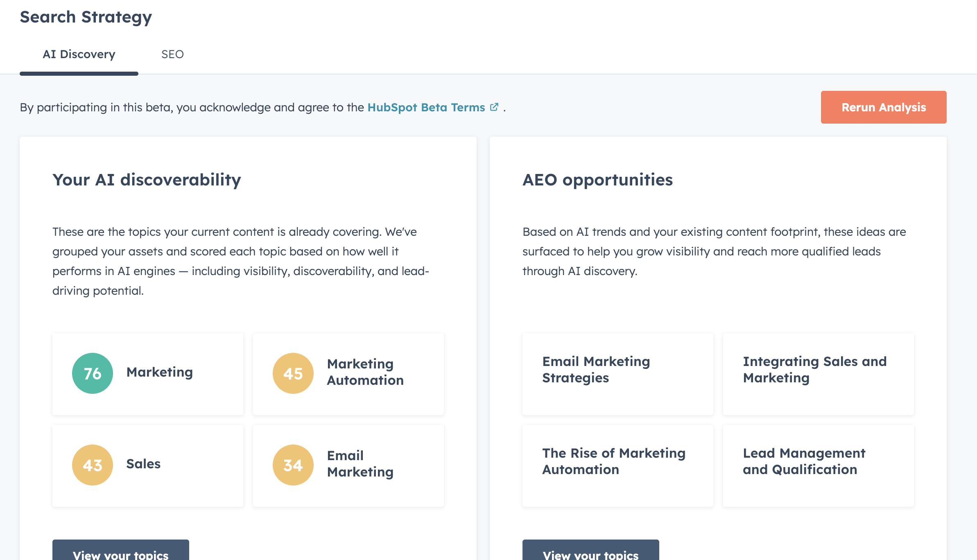Click the external link icon after Beta Terms

click(x=494, y=107)
